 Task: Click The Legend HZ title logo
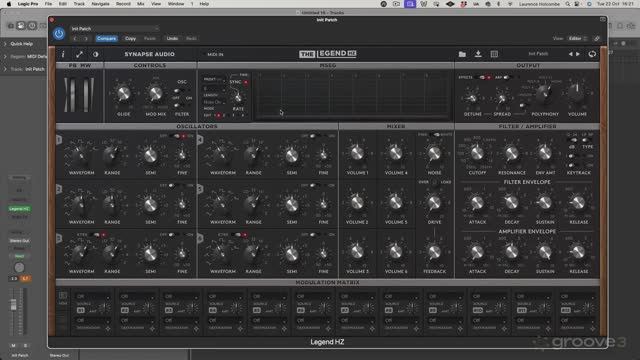[x=328, y=54]
